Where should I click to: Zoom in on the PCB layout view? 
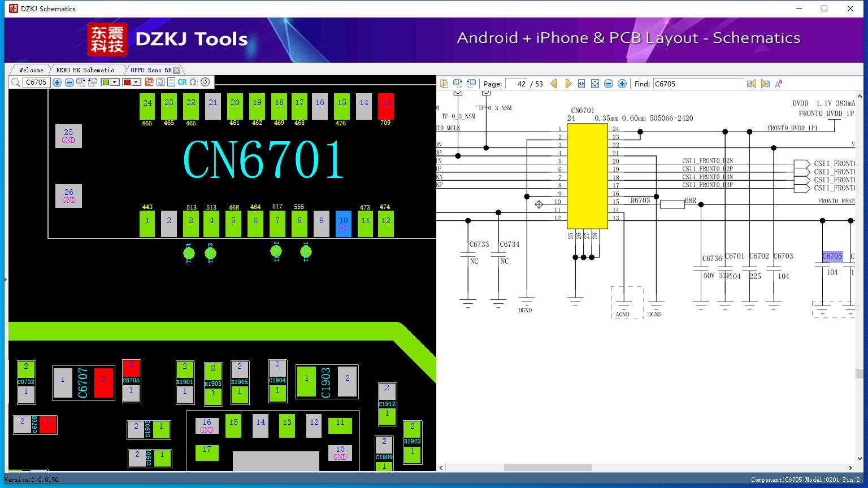(57, 82)
